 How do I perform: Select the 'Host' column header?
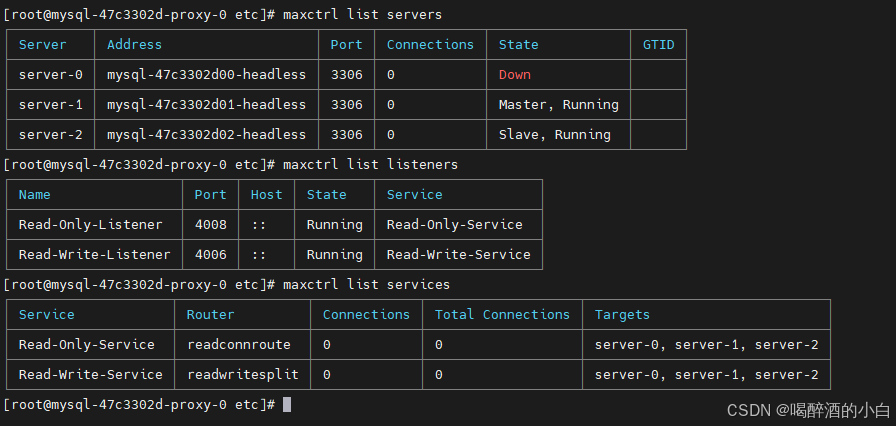(266, 195)
